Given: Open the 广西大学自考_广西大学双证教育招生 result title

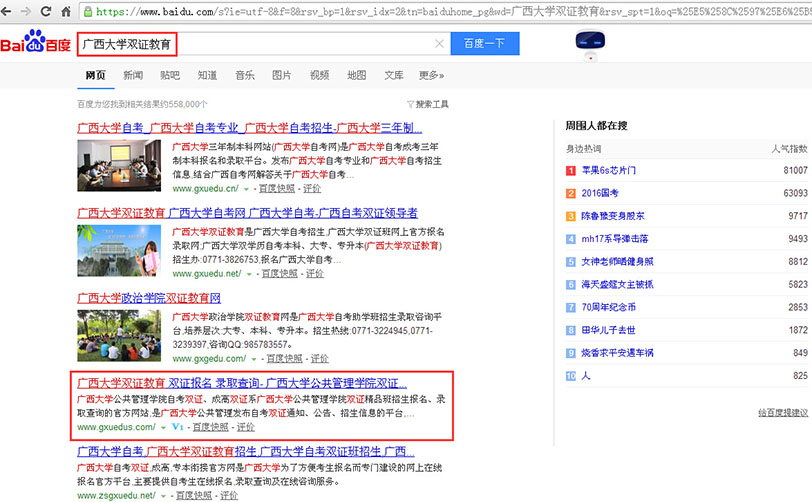Looking at the screenshot, I should click(x=246, y=452).
